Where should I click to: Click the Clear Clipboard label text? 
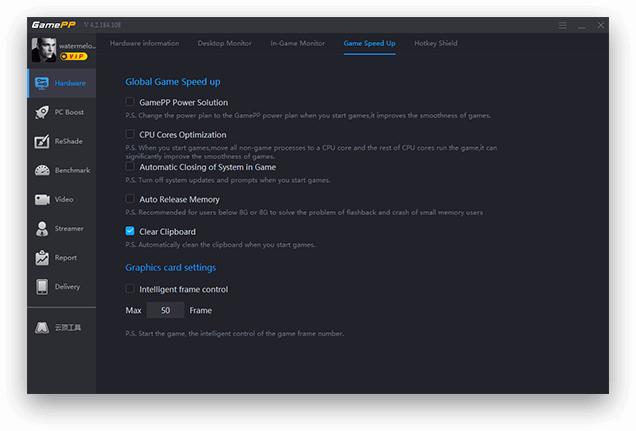168,232
